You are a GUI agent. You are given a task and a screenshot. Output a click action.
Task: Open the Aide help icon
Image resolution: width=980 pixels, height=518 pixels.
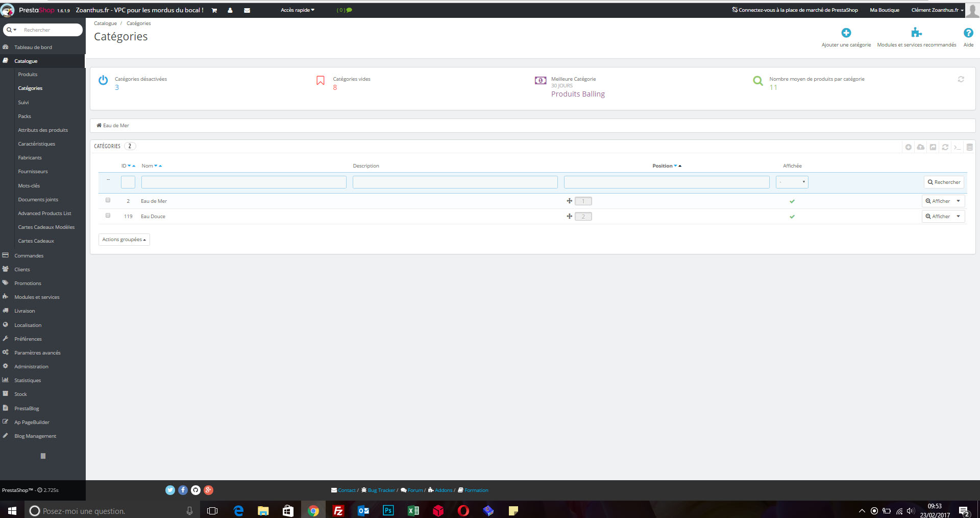pos(968,33)
